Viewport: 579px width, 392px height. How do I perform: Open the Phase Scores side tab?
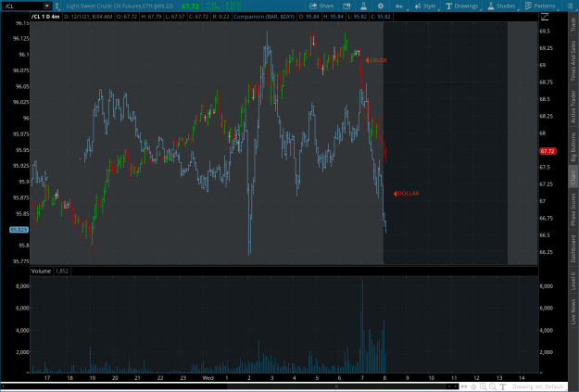coord(573,209)
